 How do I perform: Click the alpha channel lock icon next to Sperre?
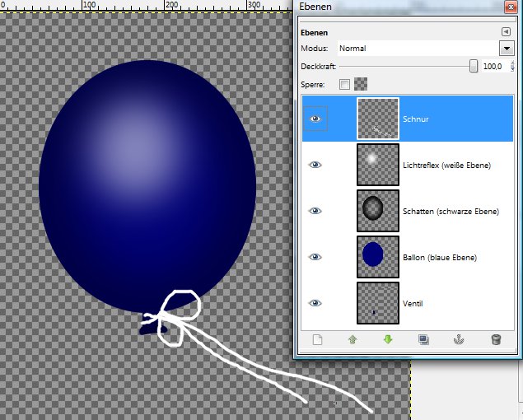tap(361, 83)
